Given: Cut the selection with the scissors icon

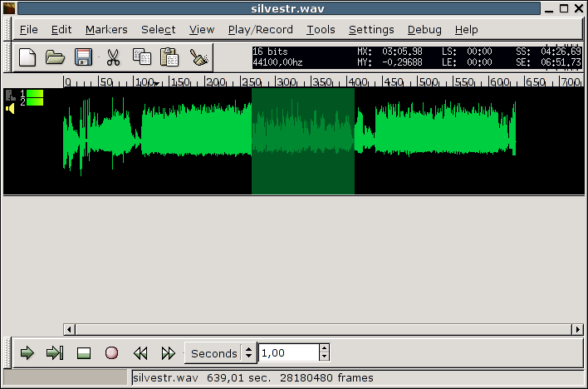Looking at the screenshot, I should pos(113,58).
